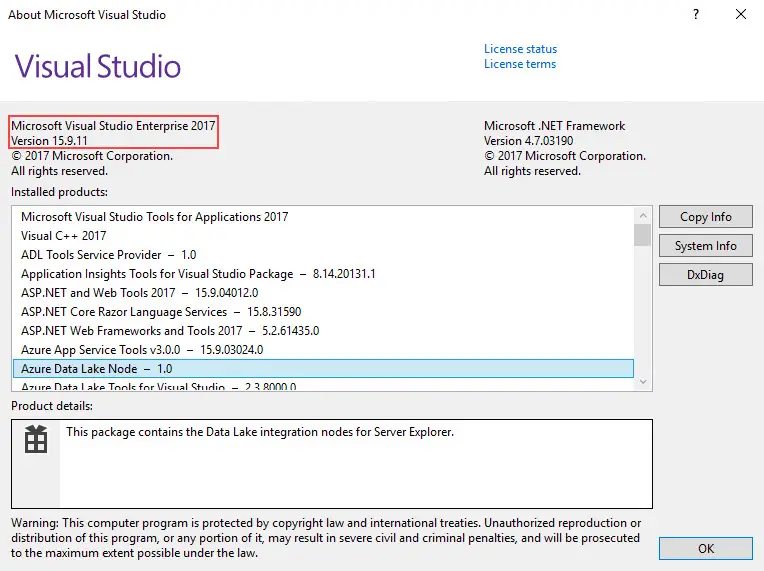The height and width of the screenshot is (571, 764).
Task: Select ADL Tools Service Provider row
Action: [x=324, y=255]
